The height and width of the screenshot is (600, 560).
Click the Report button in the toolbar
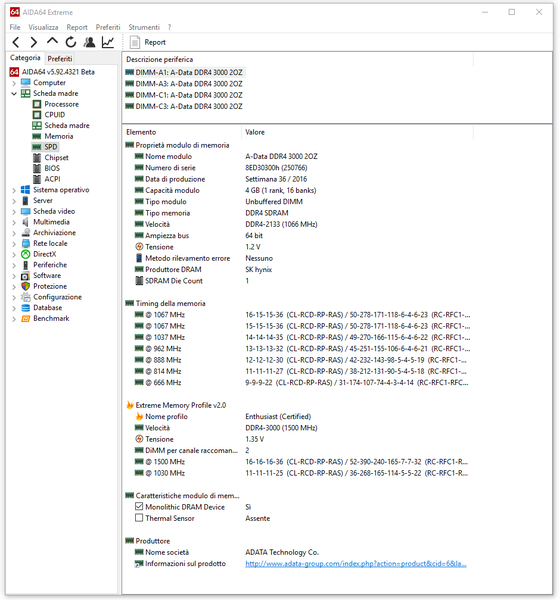coord(148,42)
